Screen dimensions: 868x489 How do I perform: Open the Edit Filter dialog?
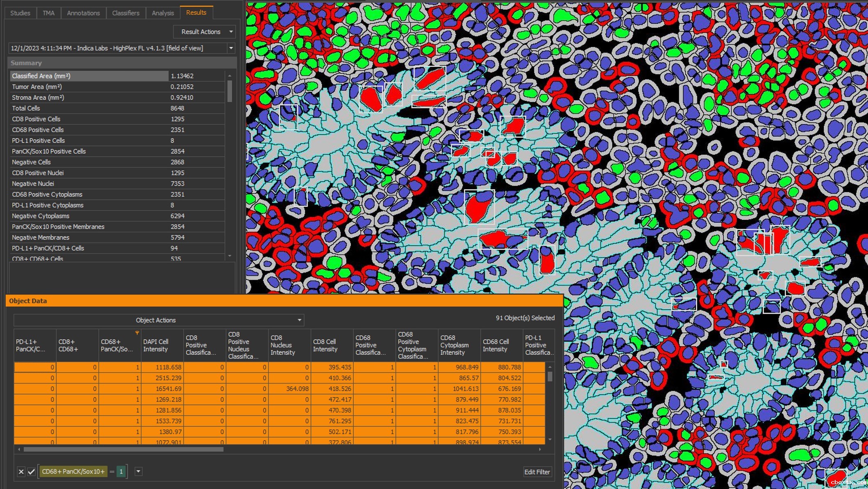(537, 472)
